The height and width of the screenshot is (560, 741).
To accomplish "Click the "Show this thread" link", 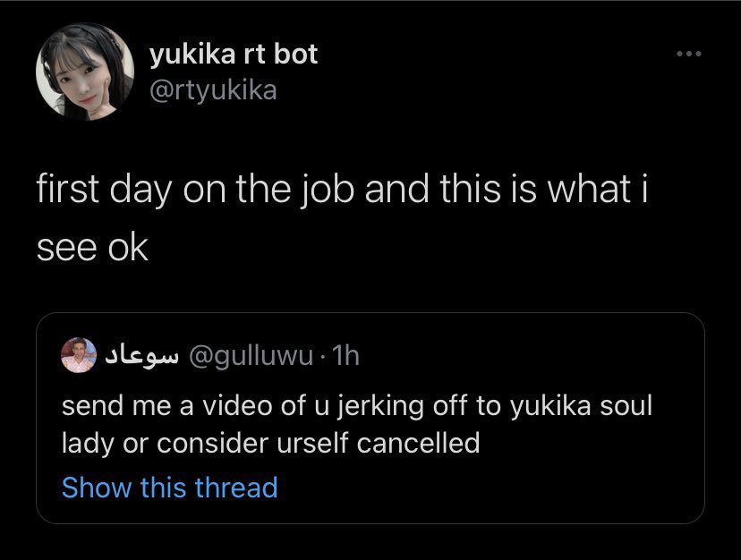I will click(169, 488).
